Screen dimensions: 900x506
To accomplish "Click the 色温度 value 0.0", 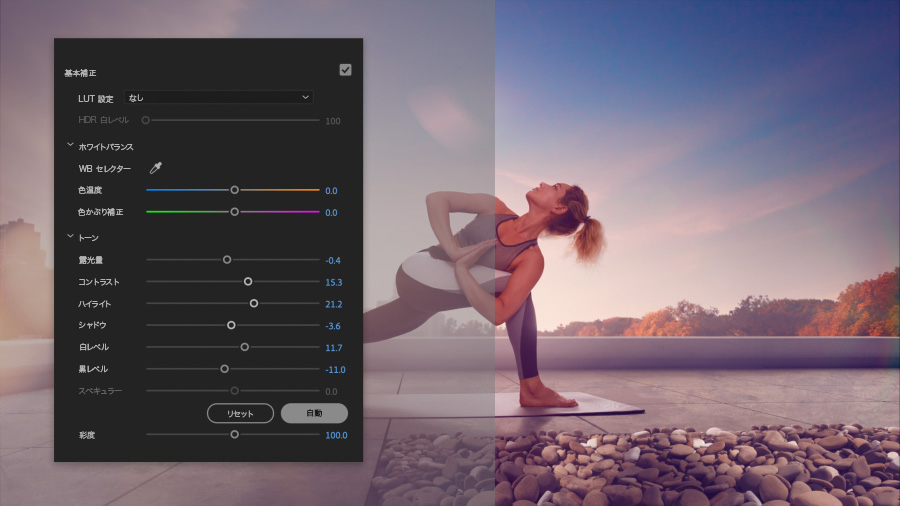I will click(x=331, y=190).
